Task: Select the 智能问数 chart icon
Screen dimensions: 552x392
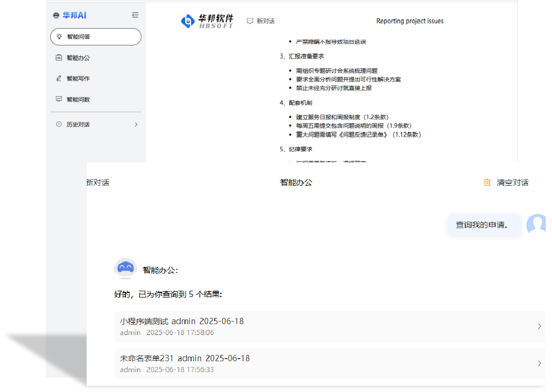Action: [58, 99]
